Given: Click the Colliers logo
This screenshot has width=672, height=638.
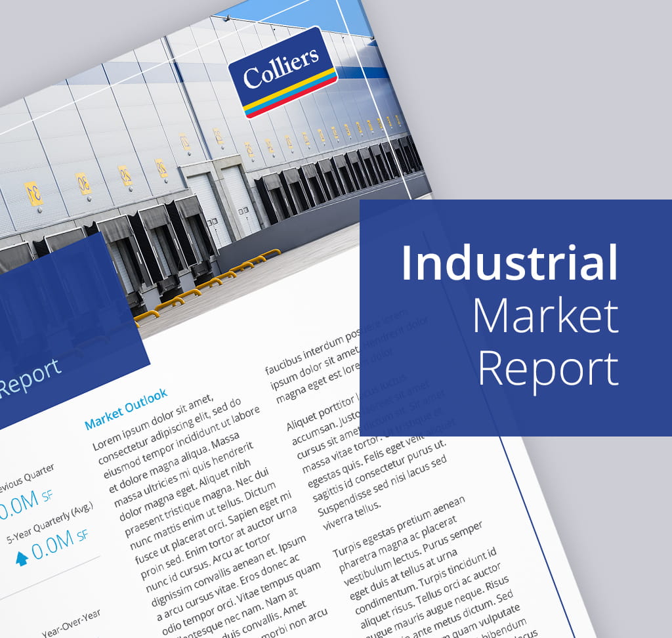Looking at the screenshot, I should (x=282, y=72).
